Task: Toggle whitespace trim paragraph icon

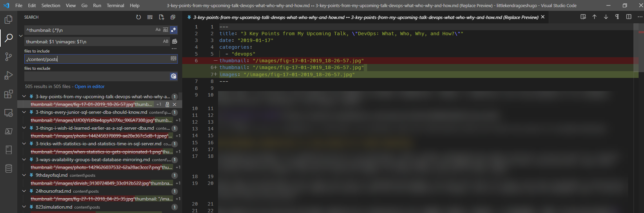Action: point(617,17)
